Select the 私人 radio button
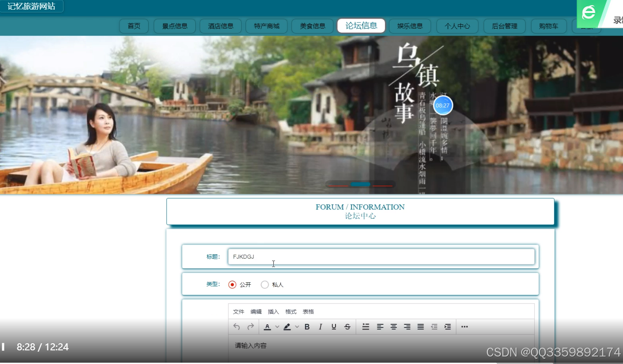The image size is (623, 364). (x=265, y=285)
